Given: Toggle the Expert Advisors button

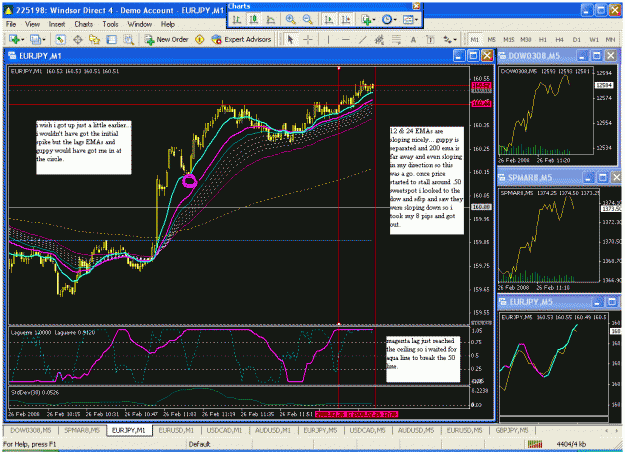Looking at the screenshot, I should (242, 39).
